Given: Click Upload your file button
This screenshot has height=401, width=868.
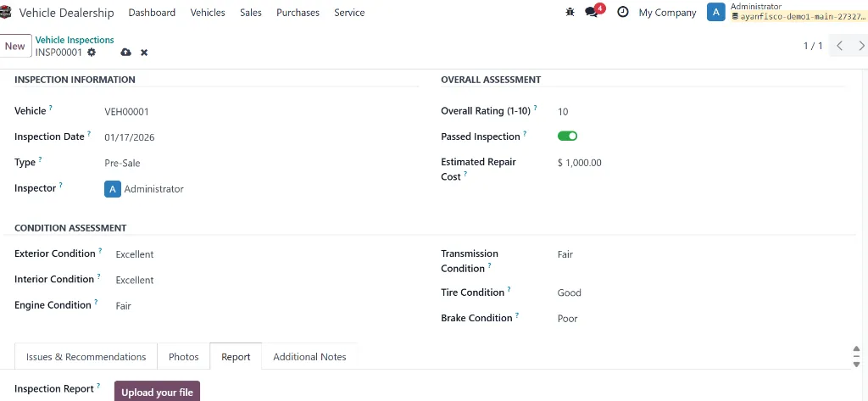Looking at the screenshot, I should [x=157, y=393].
